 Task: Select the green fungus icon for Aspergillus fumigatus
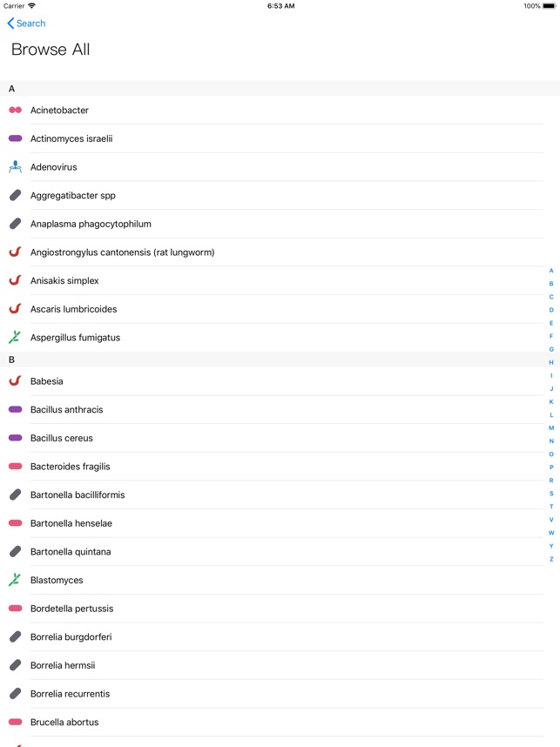click(15, 337)
